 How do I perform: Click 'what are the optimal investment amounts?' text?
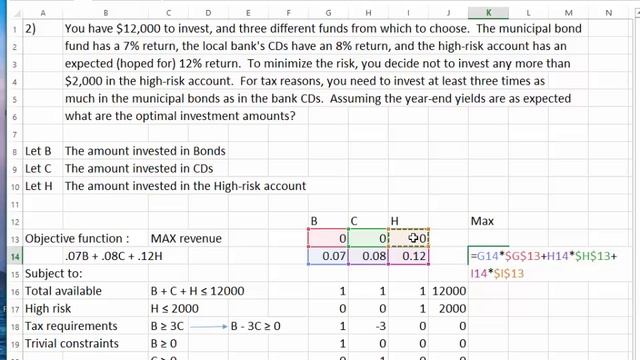click(x=180, y=116)
